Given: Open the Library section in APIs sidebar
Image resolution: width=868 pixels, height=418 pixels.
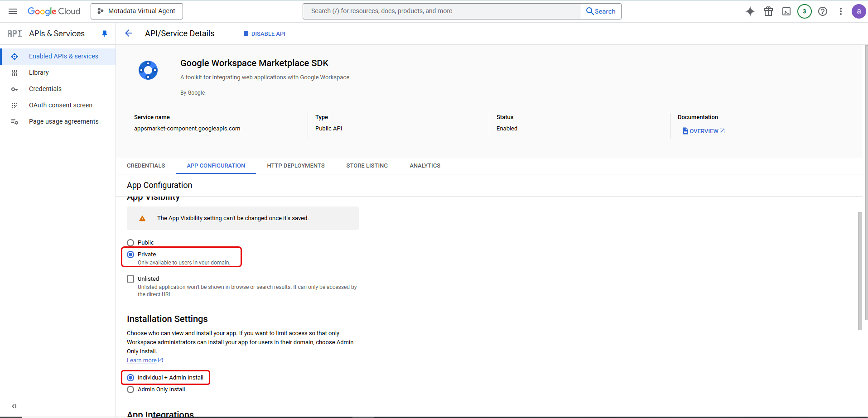Looking at the screenshot, I should coord(39,72).
